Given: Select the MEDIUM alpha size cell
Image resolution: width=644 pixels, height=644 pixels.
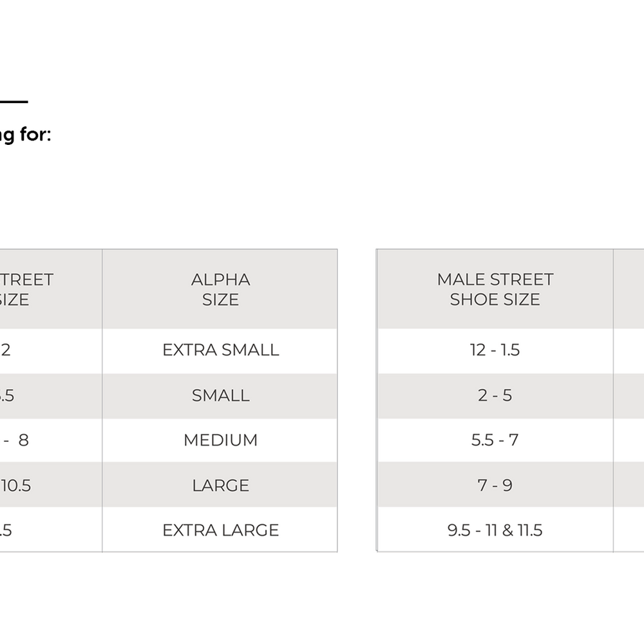Looking at the screenshot, I should [220, 440].
